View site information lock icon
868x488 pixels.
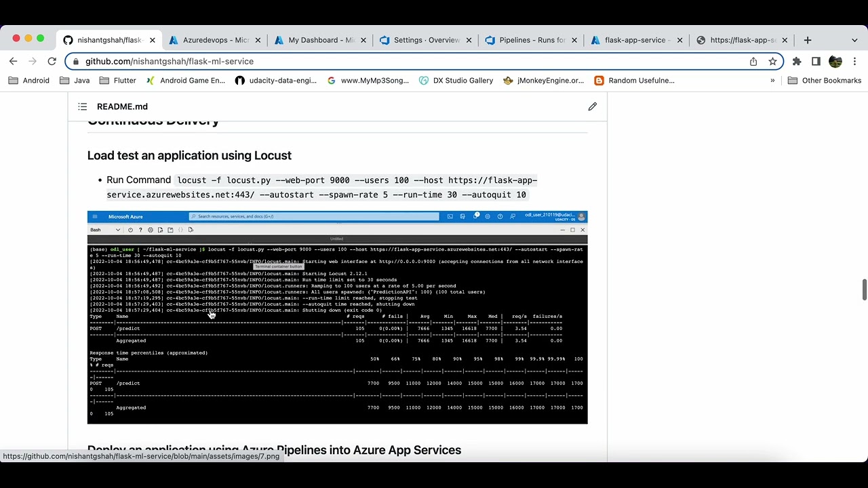[x=76, y=61]
